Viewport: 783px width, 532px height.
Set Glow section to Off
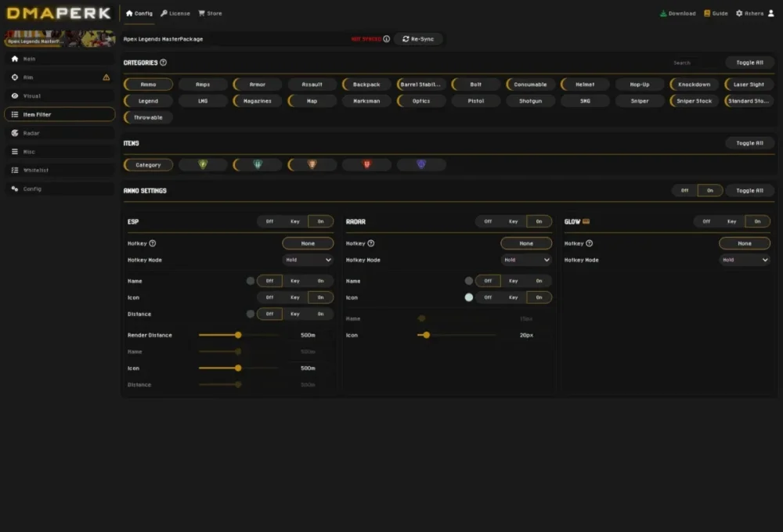click(x=707, y=221)
